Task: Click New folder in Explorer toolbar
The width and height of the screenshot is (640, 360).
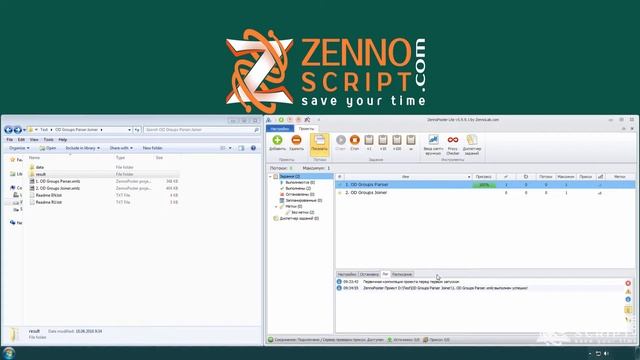Action: pos(153,148)
